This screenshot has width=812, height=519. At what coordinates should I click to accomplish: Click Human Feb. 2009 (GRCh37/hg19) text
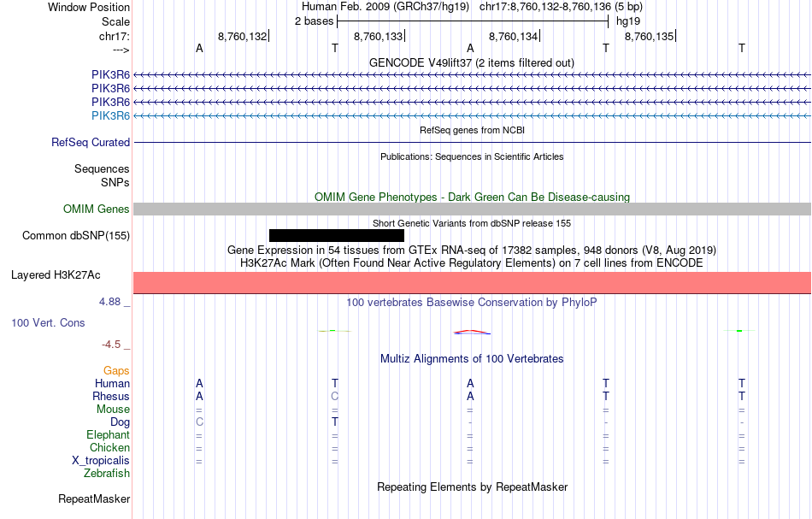point(385,7)
